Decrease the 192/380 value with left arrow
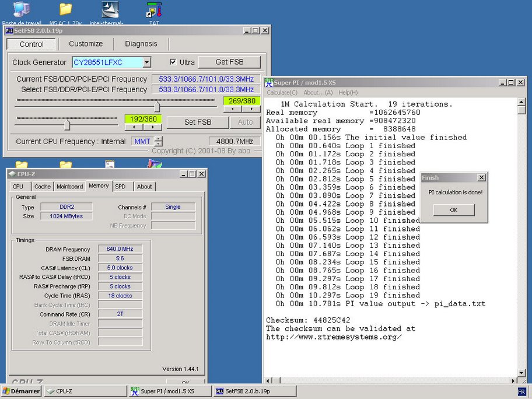Image resolution: width=532 pixels, height=399 pixels. 134,127
